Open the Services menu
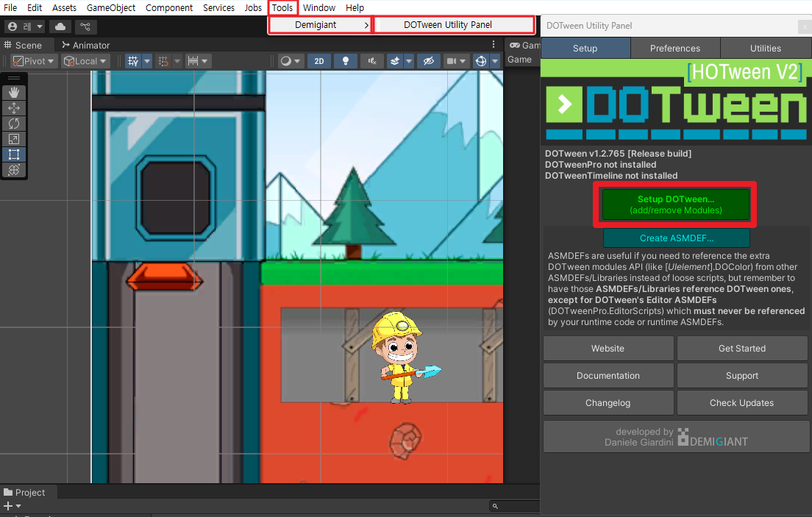 click(x=218, y=8)
